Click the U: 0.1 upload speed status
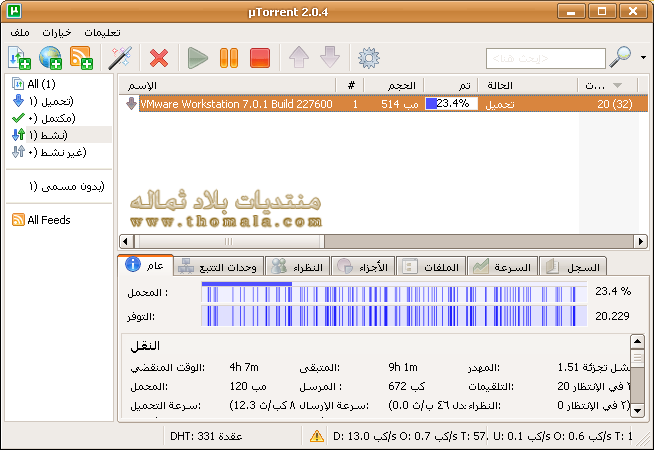The image size is (654, 450). 563,436
